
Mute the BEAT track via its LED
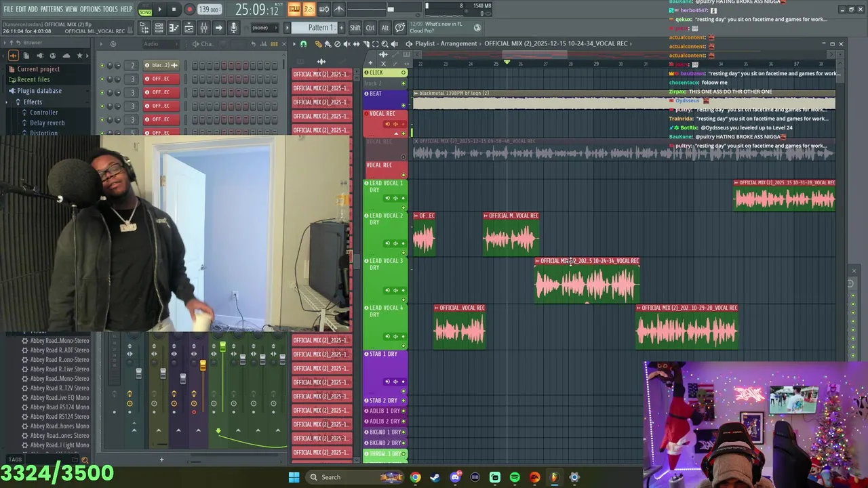coord(404,105)
